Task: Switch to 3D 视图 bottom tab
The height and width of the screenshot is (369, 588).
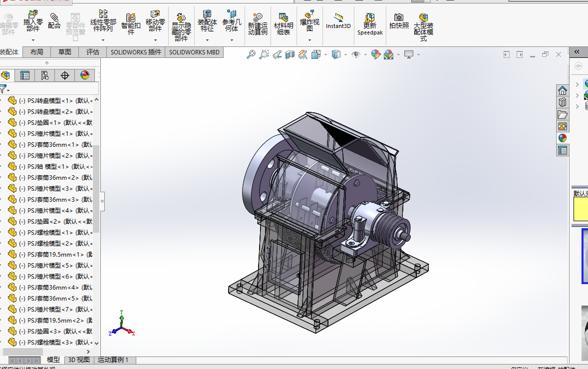Action: [x=79, y=360]
